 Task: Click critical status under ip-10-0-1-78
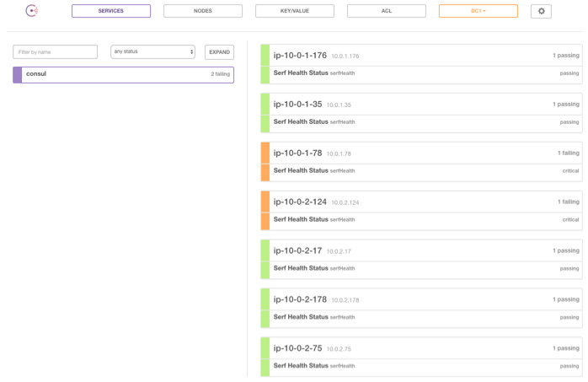click(570, 170)
